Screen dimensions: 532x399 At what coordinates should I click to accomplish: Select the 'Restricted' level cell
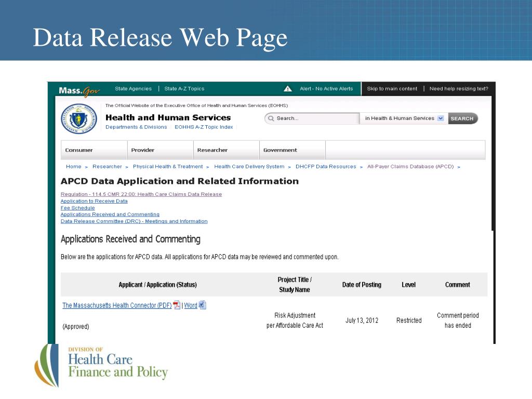tap(409, 320)
